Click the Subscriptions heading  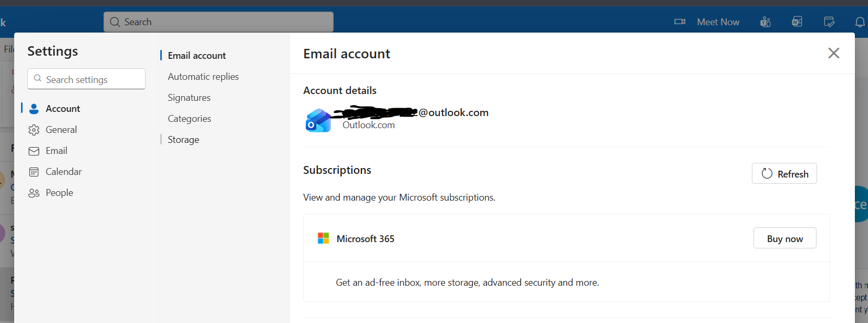337,170
